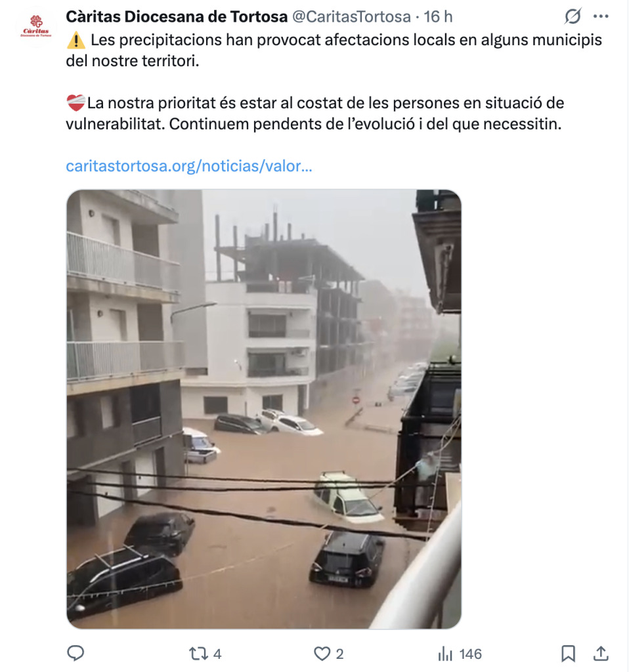Click the bandaged heart emoji in the post
629x672 pixels.
coord(76,103)
